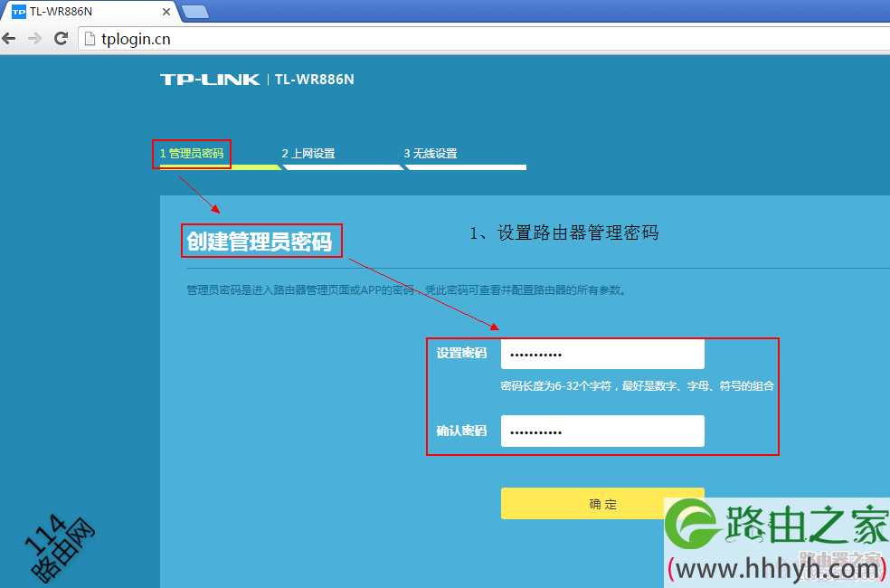Select step 1 管理员密码

click(192, 154)
